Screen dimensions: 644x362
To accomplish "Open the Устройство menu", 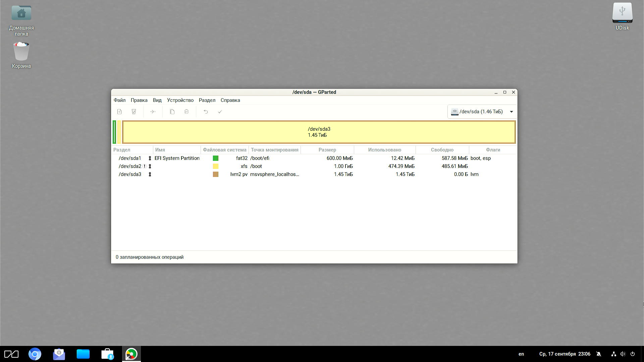I will click(180, 100).
